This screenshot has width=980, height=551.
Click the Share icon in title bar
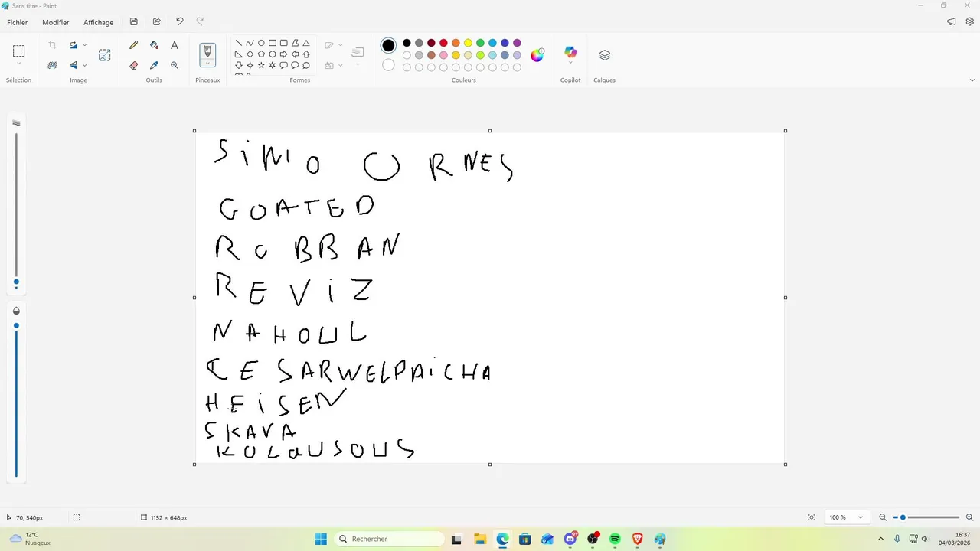click(157, 22)
